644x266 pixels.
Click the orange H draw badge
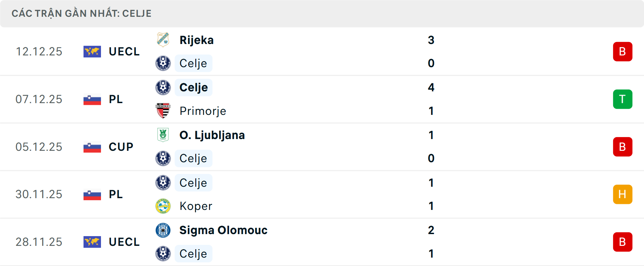pyautogui.click(x=623, y=194)
